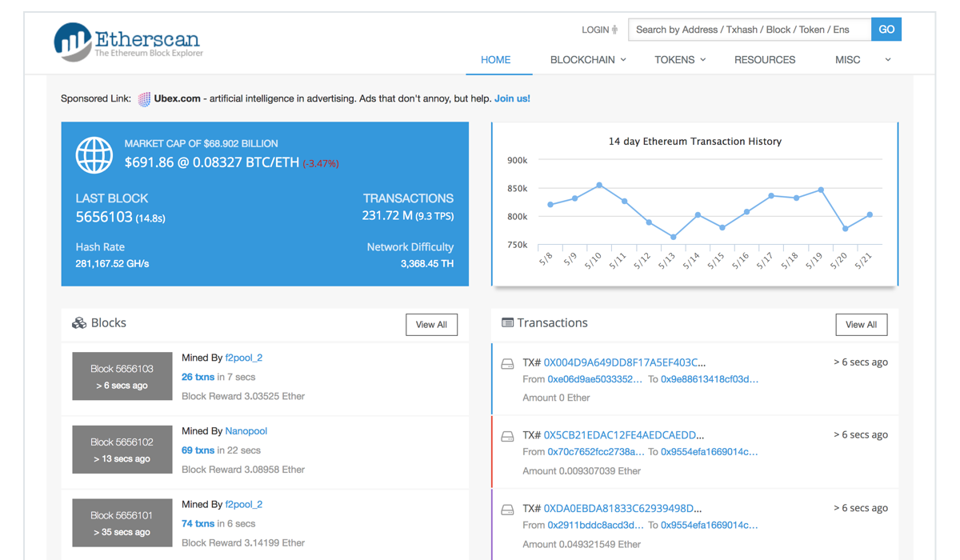
Task: Open the Join us! sponsored link
Action: click(512, 98)
